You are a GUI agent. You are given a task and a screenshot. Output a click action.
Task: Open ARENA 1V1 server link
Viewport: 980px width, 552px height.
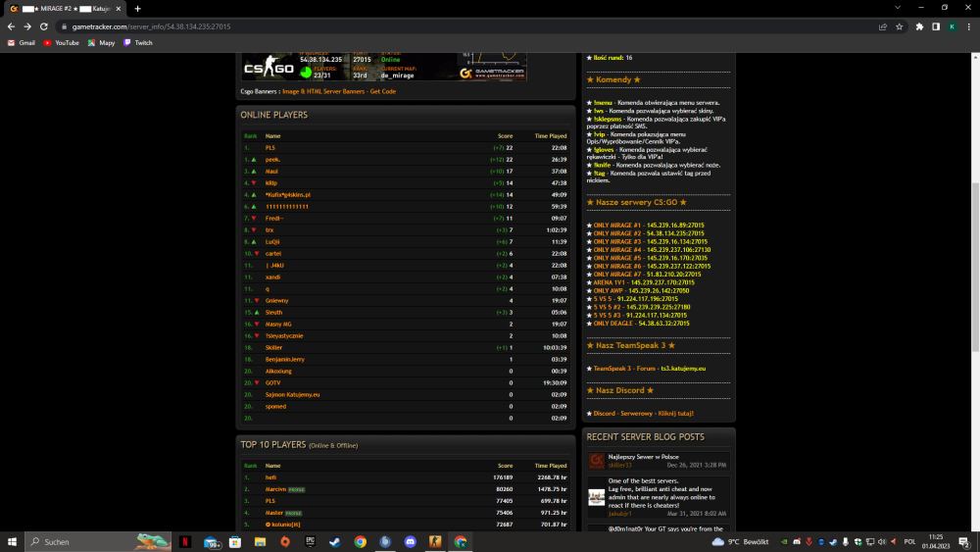click(644, 282)
